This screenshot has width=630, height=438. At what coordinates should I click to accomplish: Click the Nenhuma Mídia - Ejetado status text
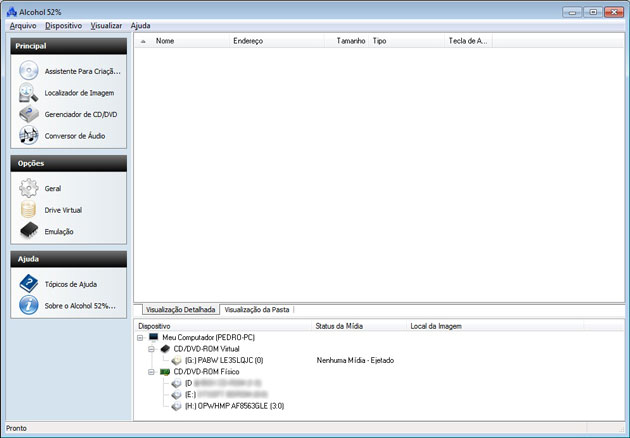coord(355,360)
